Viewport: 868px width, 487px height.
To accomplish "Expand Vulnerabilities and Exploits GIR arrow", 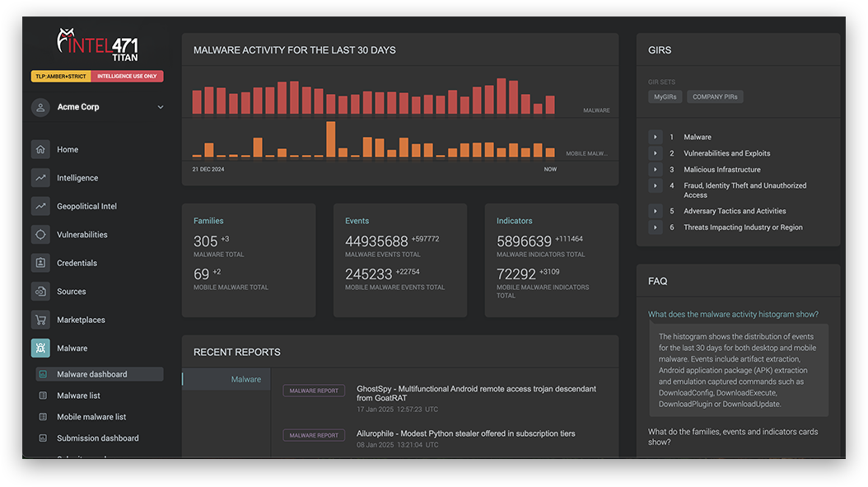I will pyautogui.click(x=655, y=153).
